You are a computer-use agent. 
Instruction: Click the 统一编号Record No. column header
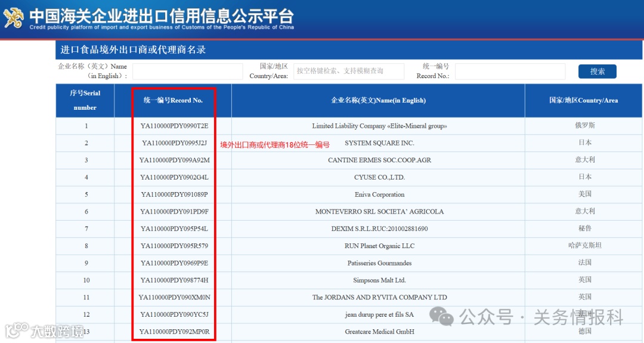173,100
